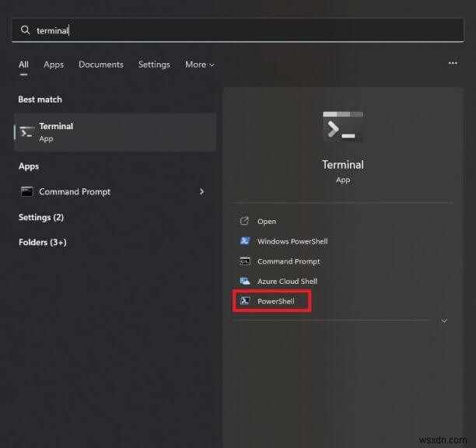The height and width of the screenshot is (448, 476).
Task: Expand the Folders (3+) results group
Action: point(43,242)
